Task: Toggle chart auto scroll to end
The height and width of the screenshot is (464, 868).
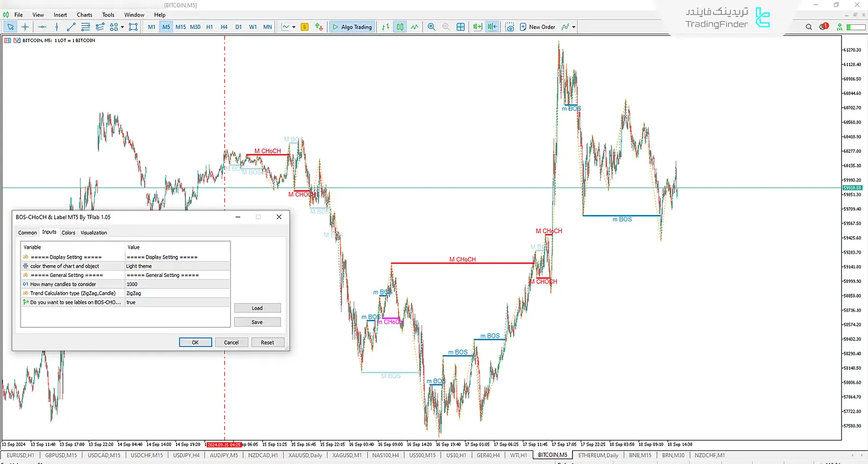Action: click(477, 27)
